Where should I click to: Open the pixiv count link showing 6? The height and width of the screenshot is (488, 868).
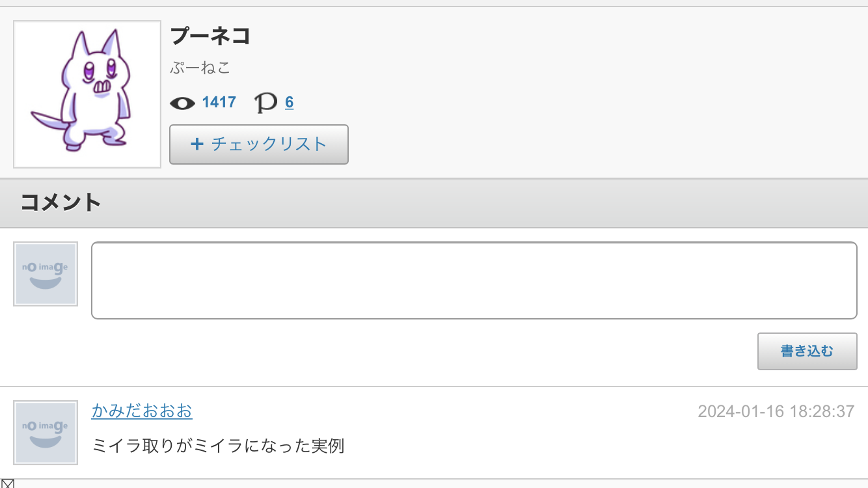[289, 102]
